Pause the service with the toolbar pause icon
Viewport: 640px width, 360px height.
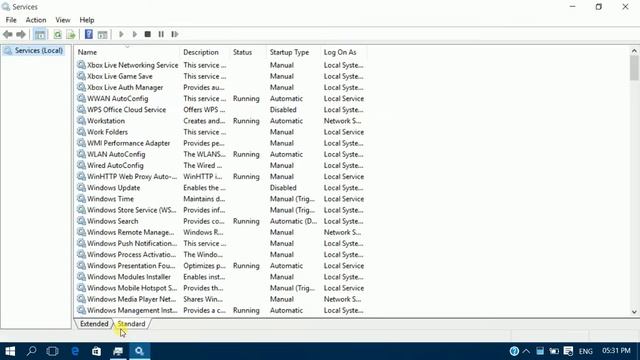161,34
